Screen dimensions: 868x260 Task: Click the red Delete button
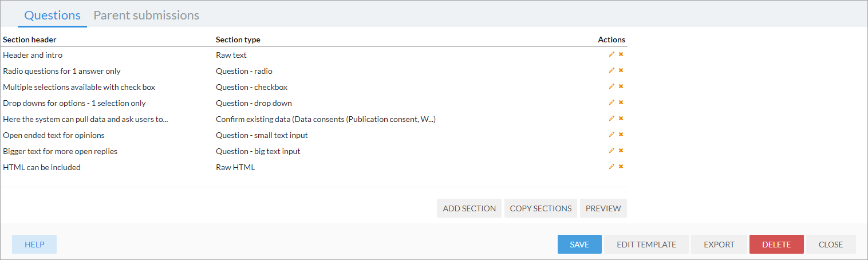pos(776,245)
